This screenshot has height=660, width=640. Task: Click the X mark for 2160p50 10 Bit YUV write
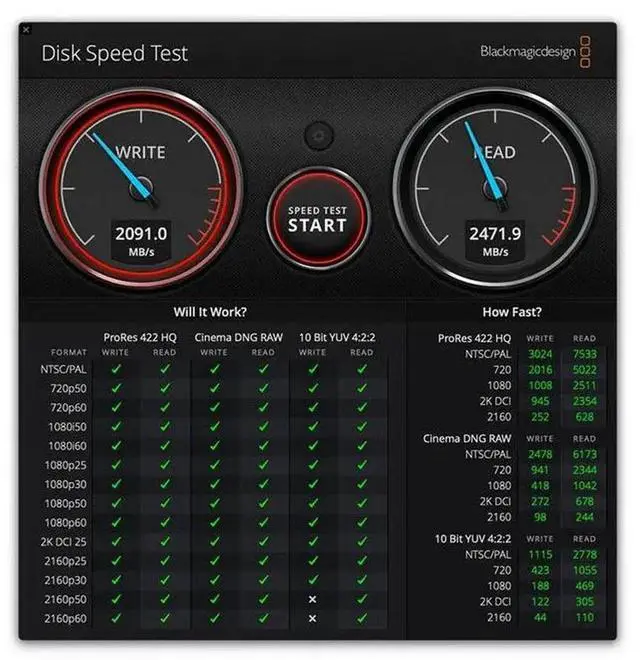[x=312, y=599]
